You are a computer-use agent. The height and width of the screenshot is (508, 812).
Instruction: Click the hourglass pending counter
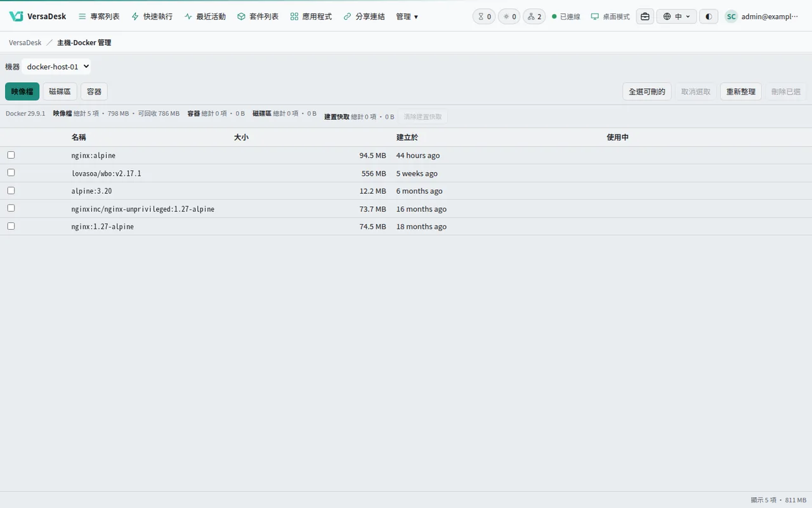484,17
